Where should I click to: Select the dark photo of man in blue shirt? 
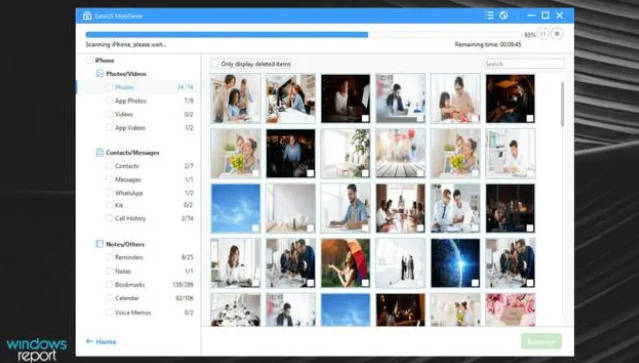291,153
